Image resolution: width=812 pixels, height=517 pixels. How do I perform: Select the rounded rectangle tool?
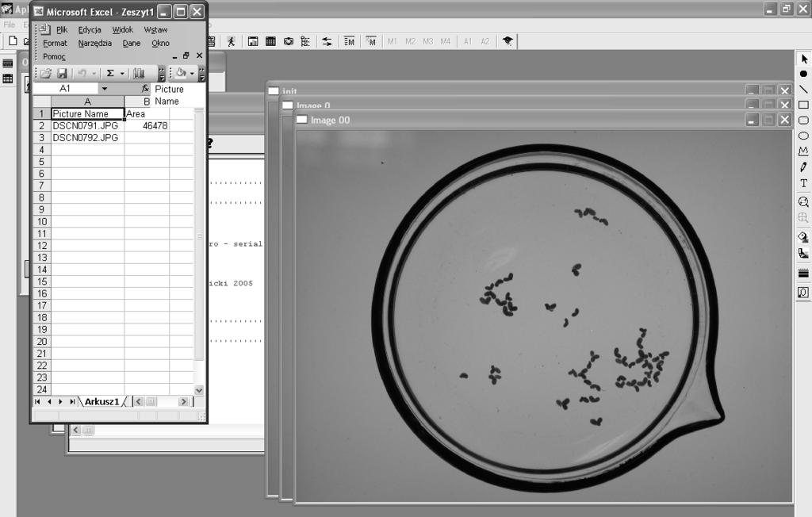click(804, 121)
